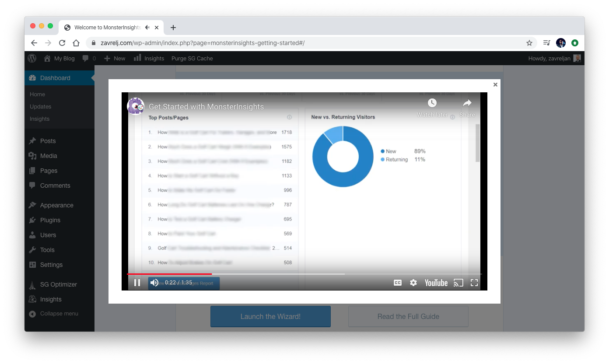This screenshot has width=609, height=364.
Task: Open Home submenu item
Action: tap(37, 94)
